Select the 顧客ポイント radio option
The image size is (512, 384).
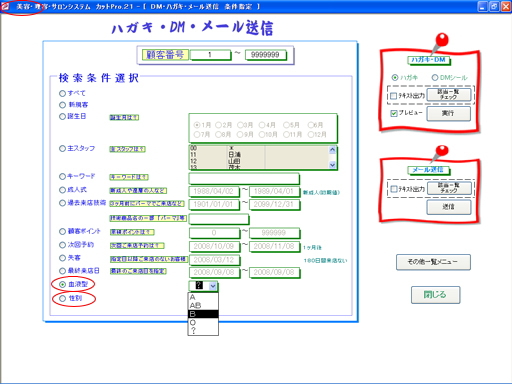[62, 231]
